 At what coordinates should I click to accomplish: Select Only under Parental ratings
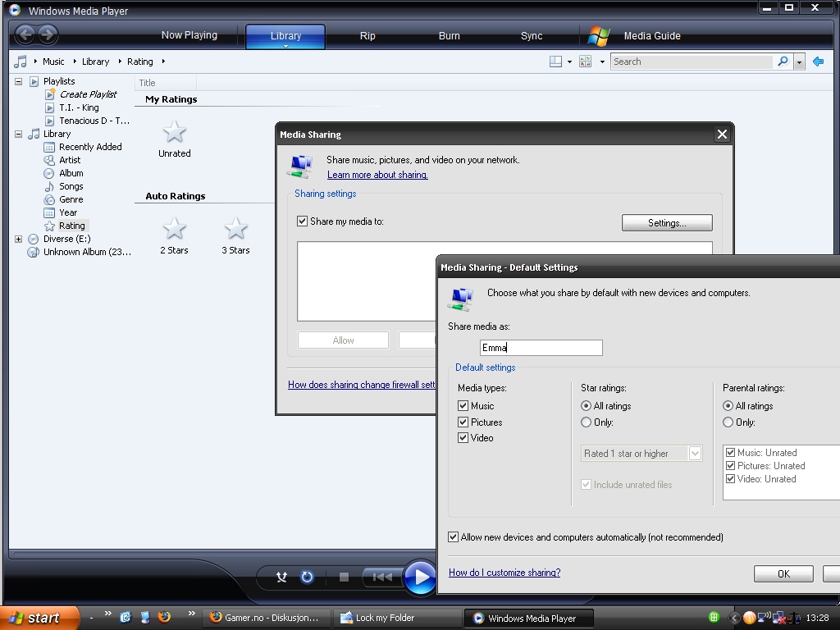728,422
